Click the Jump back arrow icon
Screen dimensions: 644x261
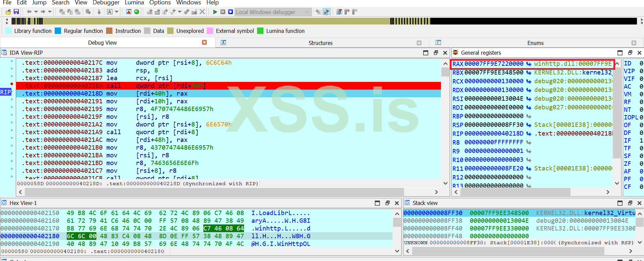point(29,12)
